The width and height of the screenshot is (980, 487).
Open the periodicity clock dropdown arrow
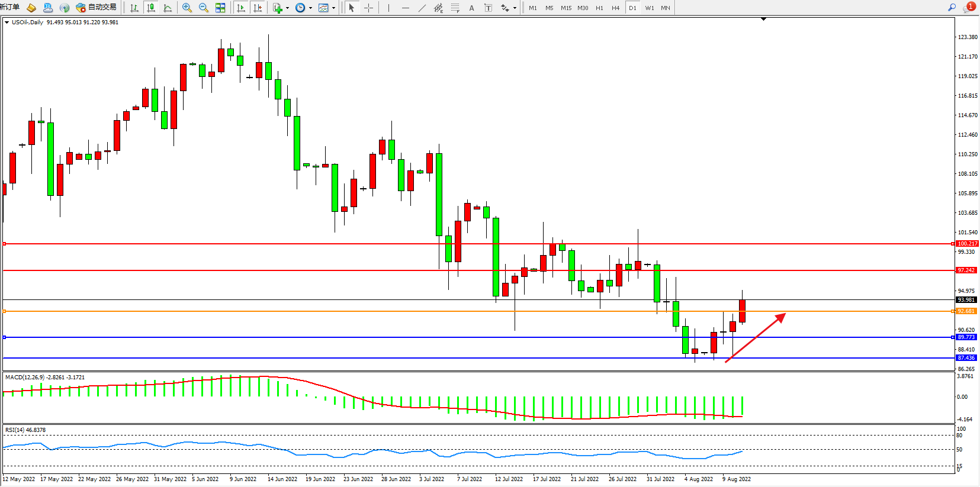pyautogui.click(x=310, y=8)
